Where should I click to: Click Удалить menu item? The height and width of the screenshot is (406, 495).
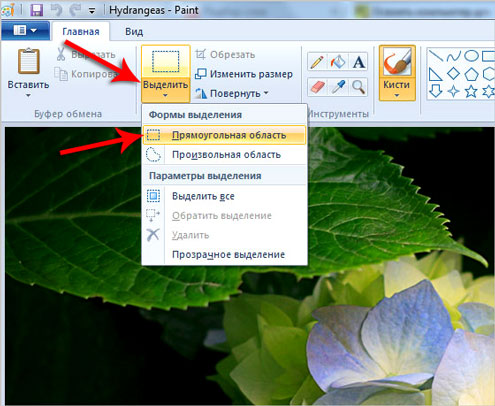tap(224, 235)
